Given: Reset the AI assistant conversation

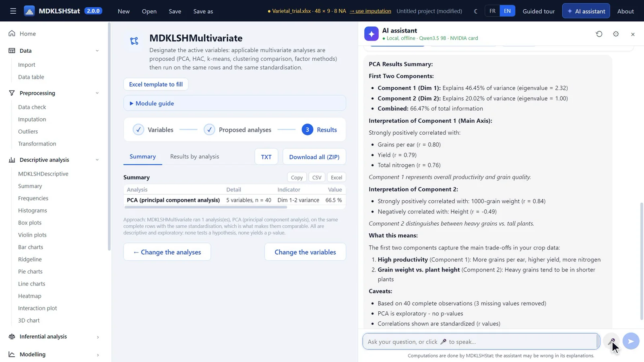Looking at the screenshot, I should [x=599, y=34].
